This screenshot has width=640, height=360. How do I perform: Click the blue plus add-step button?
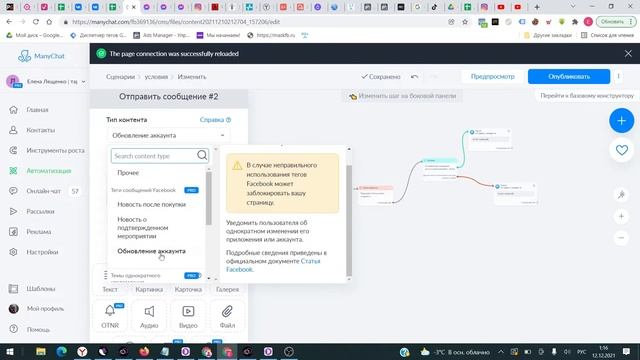pyautogui.click(x=621, y=121)
